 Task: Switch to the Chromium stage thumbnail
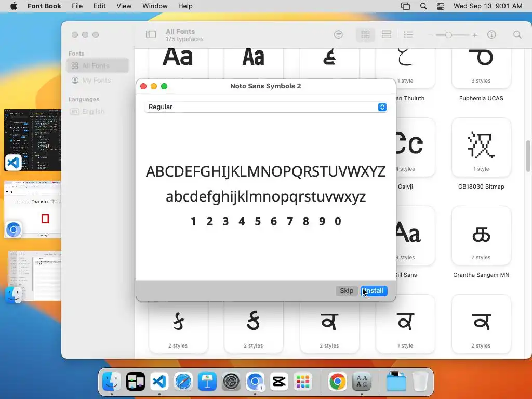point(33,209)
